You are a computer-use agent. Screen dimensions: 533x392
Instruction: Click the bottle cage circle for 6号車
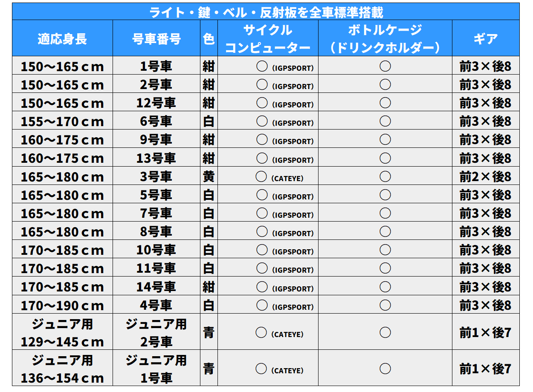click(x=385, y=121)
